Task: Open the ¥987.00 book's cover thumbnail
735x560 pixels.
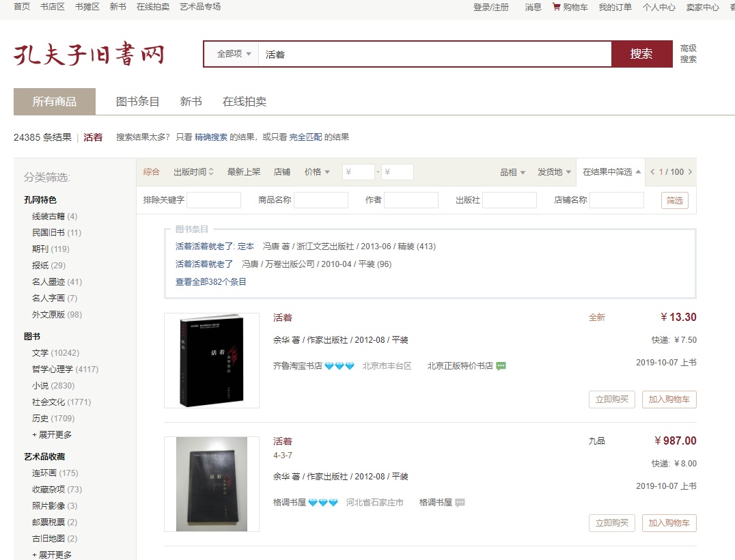Action: (211, 484)
